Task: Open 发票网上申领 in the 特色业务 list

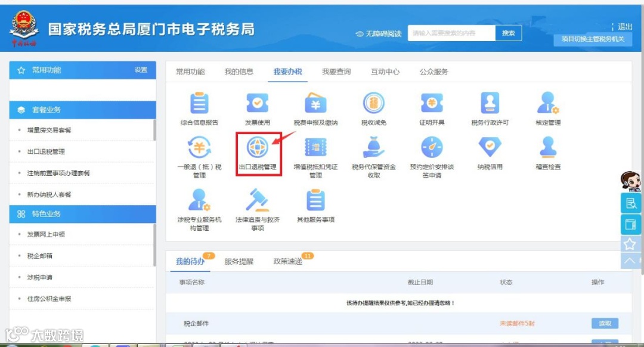Action: (46, 234)
